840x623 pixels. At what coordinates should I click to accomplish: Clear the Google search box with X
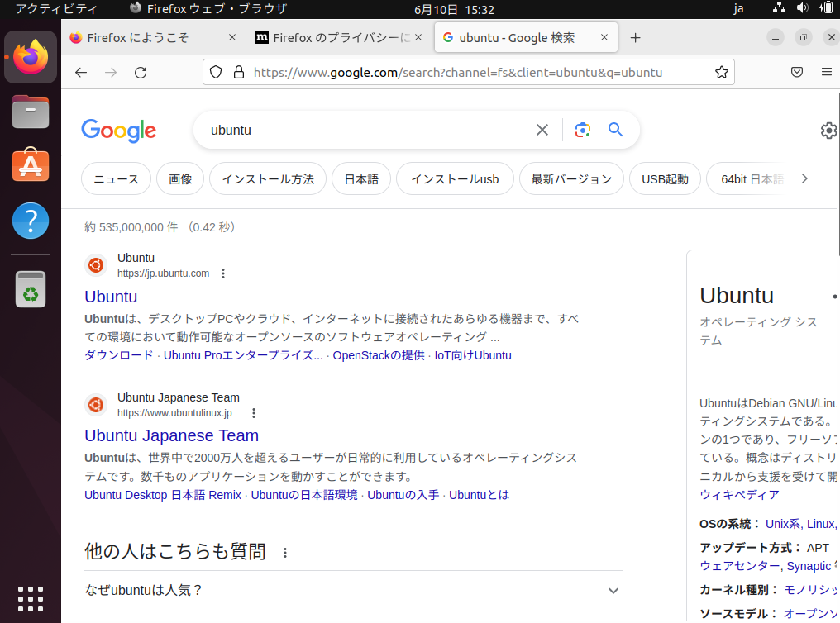[x=542, y=130]
